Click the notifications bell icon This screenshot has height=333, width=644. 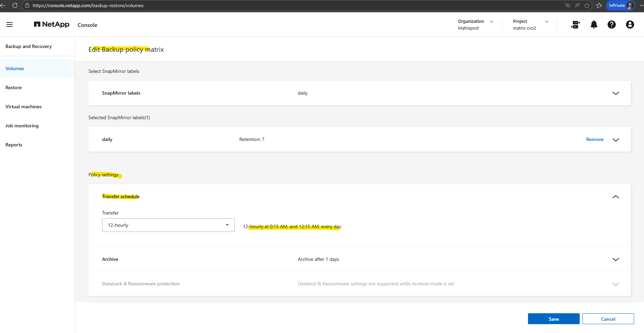click(x=594, y=25)
